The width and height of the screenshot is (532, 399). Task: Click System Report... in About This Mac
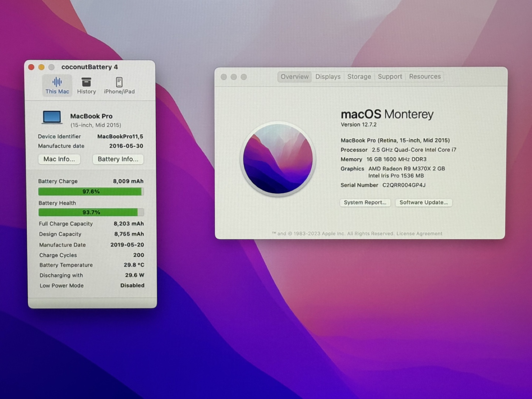click(x=365, y=202)
